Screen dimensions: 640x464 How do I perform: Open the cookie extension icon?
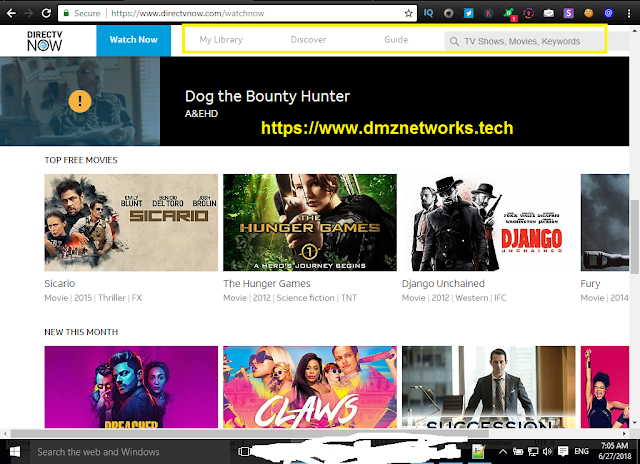[588, 13]
